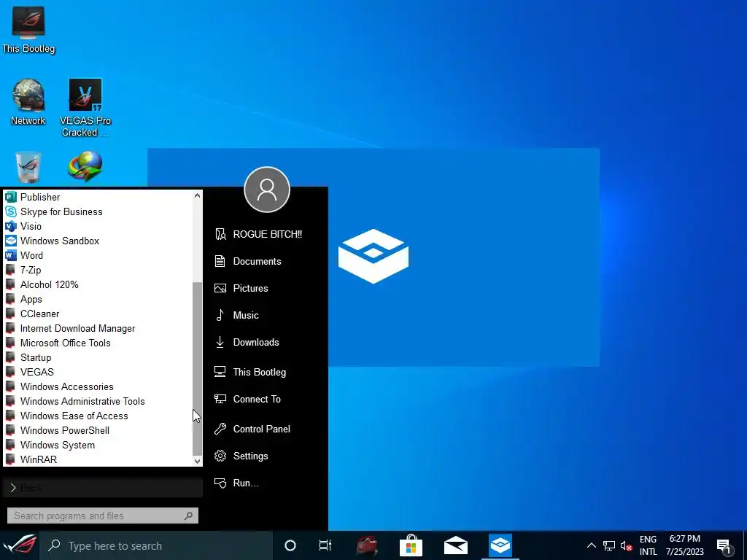Image resolution: width=747 pixels, height=560 pixels.
Task: Open Microsoft Store from the taskbar
Action: tap(411, 545)
